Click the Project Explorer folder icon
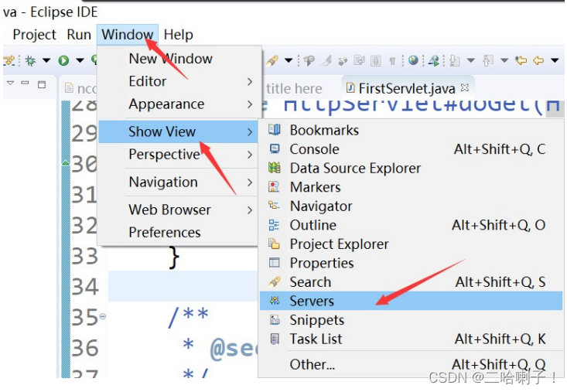The image size is (567, 392). click(x=274, y=244)
